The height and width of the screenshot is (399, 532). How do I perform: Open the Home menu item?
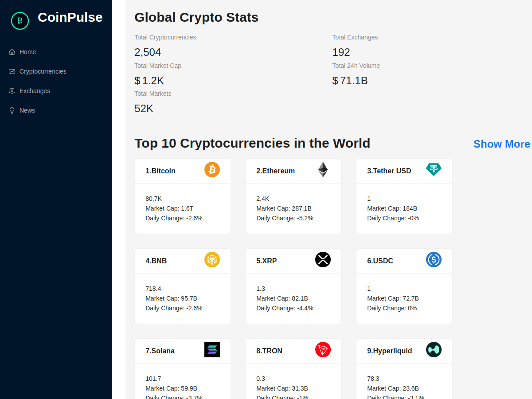pyautogui.click(x=56, y=52)
